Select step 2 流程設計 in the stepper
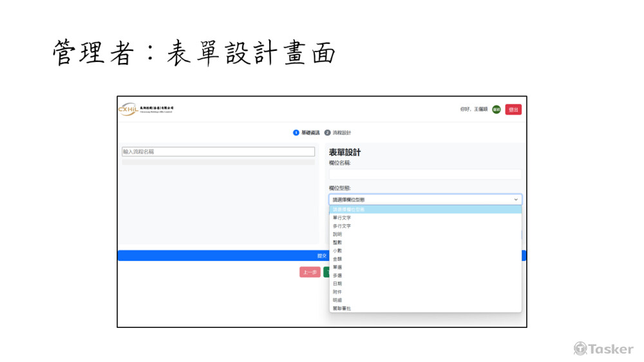644x362 pixels. click(337, 133)
